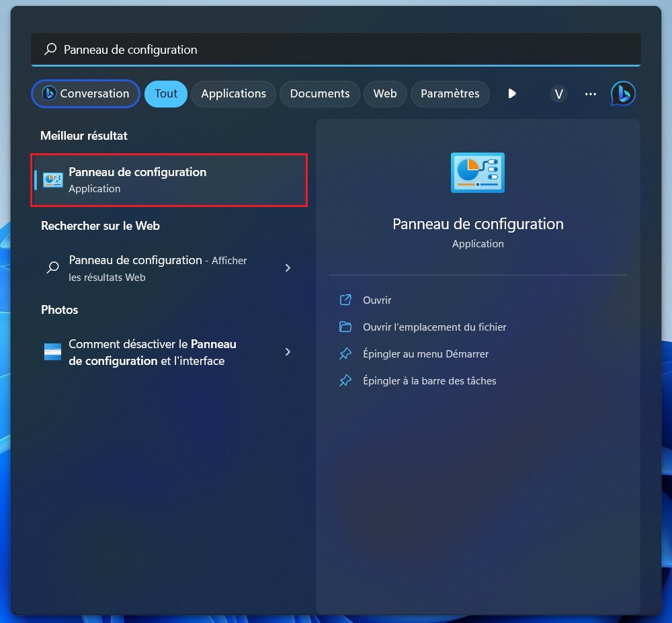Image resolution: width=672 pixels, height=623 pixels.
Task: Select the Tout filter tab
Action: click(166, 94)
